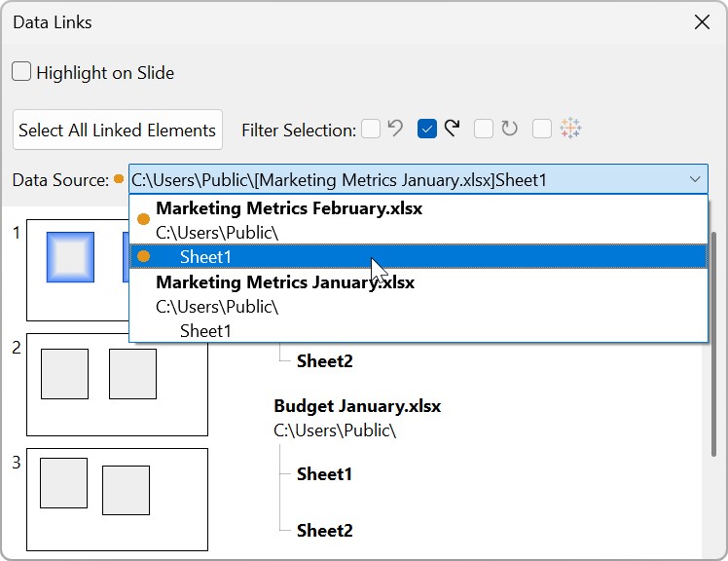This screenshot has width=728, height=561.
Task: Click the undo arrow filter icon
Action: [395, 129]
